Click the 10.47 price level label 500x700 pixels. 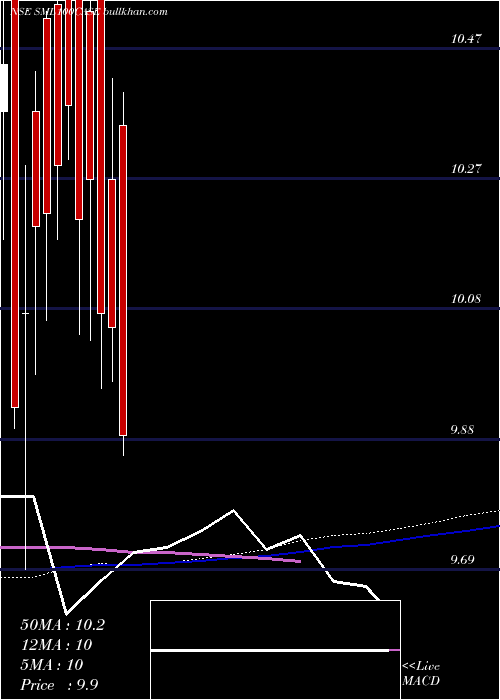click(x=467, y=39)
